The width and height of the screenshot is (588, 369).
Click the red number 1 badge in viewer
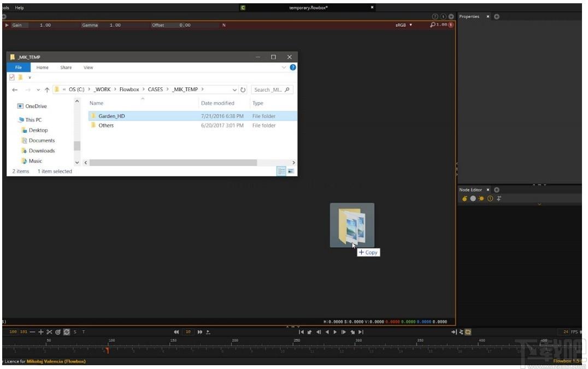tap(451, 25)
